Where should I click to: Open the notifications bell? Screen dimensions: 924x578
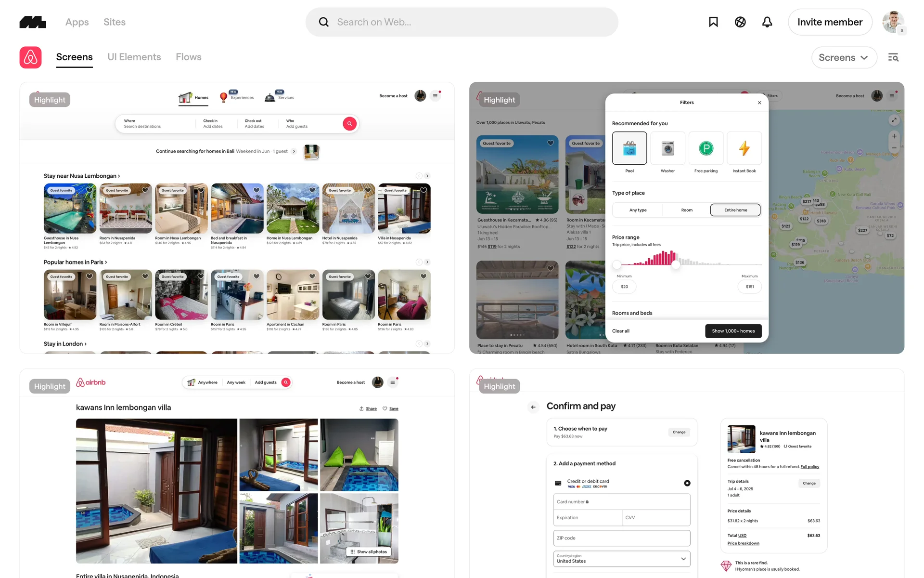tap(767, 22)
